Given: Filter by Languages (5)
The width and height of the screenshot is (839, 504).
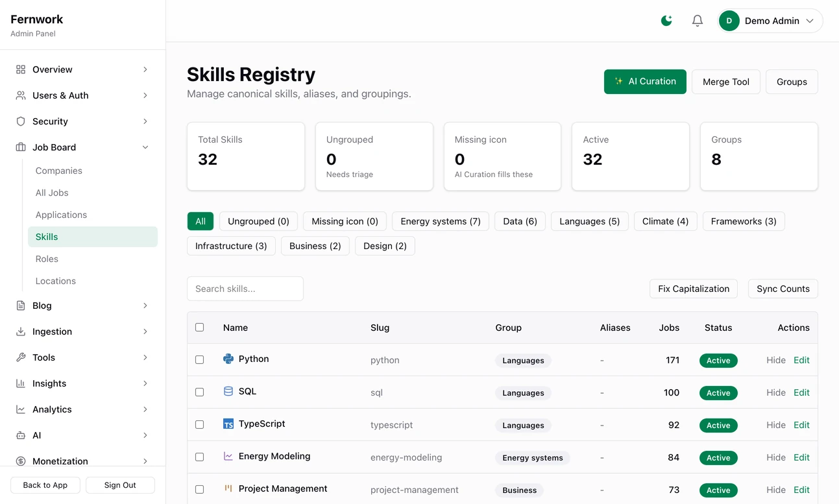Looking at the screenshot, I should pyautogui.click(x=590, y=221).
